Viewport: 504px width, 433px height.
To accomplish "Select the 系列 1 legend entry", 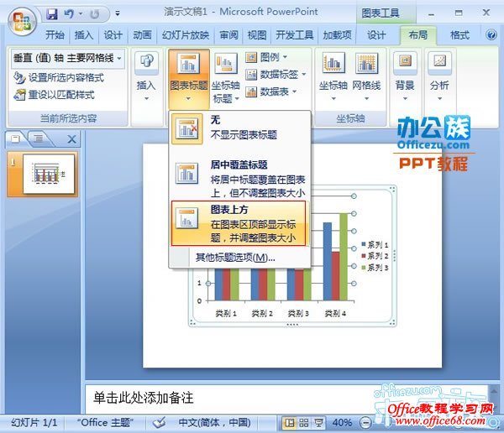I will coord(375,245).
